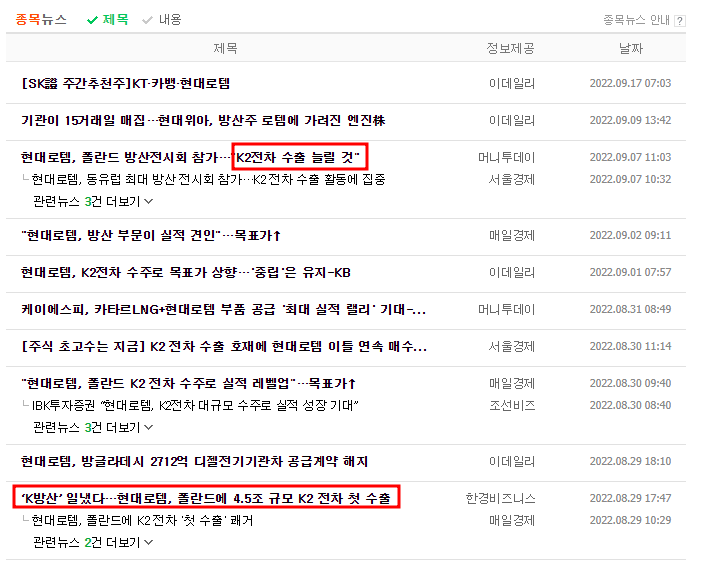This screenshot has height=562, width=704.
Task: Expand 관련뉴스 2건 더보기 under K방산 article
Action: click(93, 543)
